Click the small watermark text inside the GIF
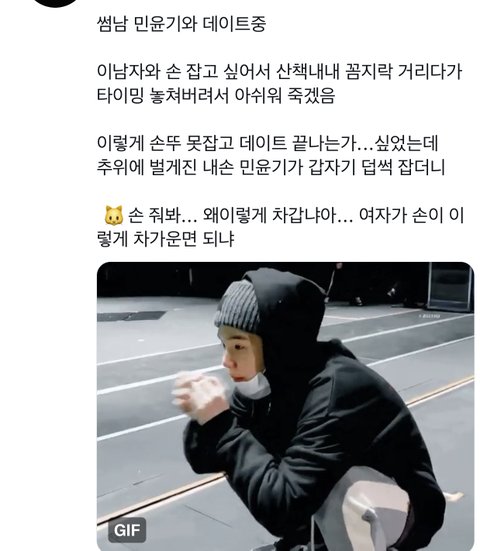 428,316
